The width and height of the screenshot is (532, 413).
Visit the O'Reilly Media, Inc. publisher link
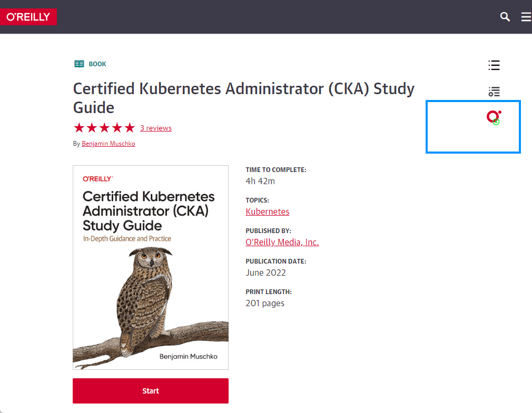(x=282, y=242)
